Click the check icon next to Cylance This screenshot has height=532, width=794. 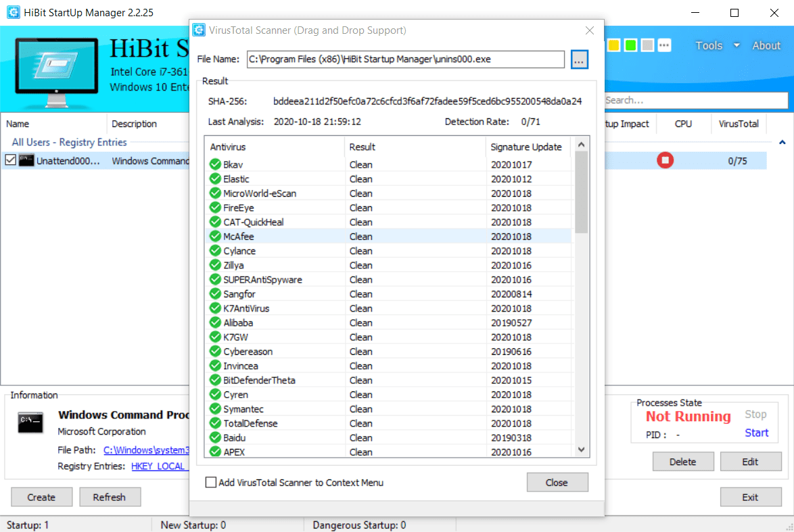click(x=215, y=251)
